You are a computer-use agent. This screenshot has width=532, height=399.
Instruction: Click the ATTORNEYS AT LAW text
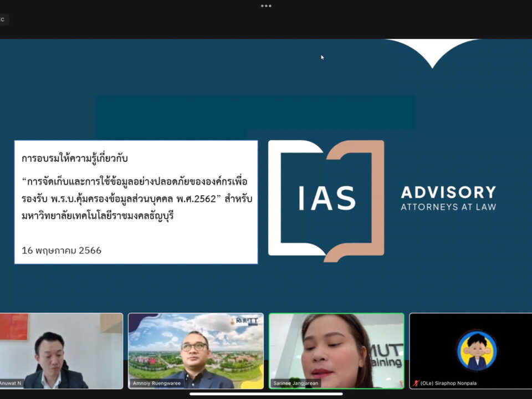pos(448,207)
